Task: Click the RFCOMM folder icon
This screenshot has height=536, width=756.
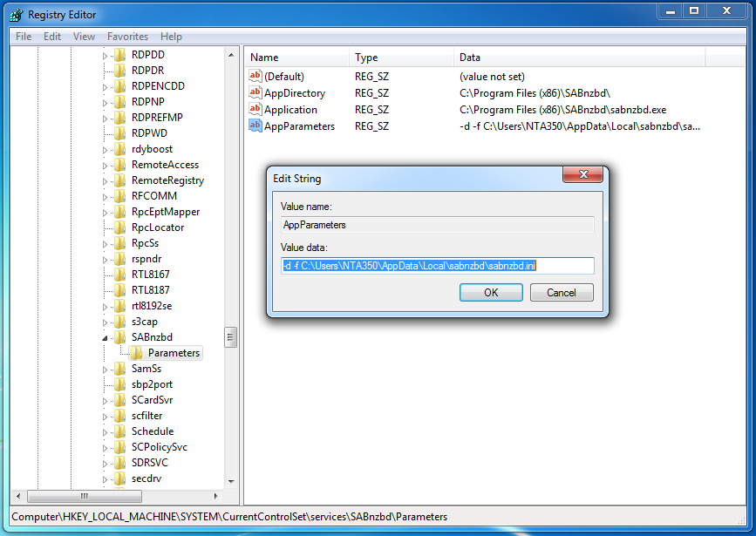Action: pos(120,196)
